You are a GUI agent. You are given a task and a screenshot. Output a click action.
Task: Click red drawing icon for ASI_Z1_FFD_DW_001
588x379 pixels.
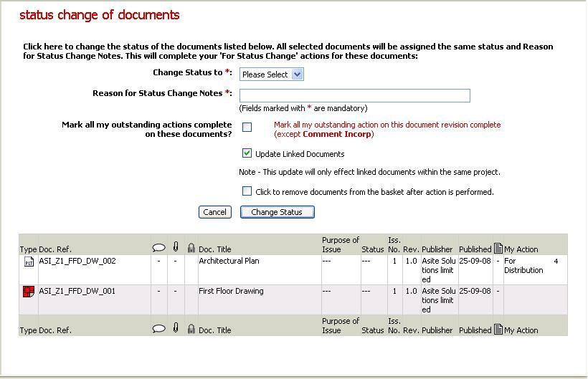[x=29, y=292]
